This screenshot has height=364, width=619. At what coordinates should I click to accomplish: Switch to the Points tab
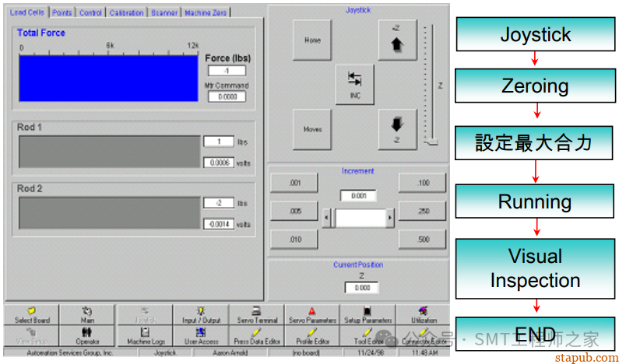pyautogui.click(x=62, y=12)
